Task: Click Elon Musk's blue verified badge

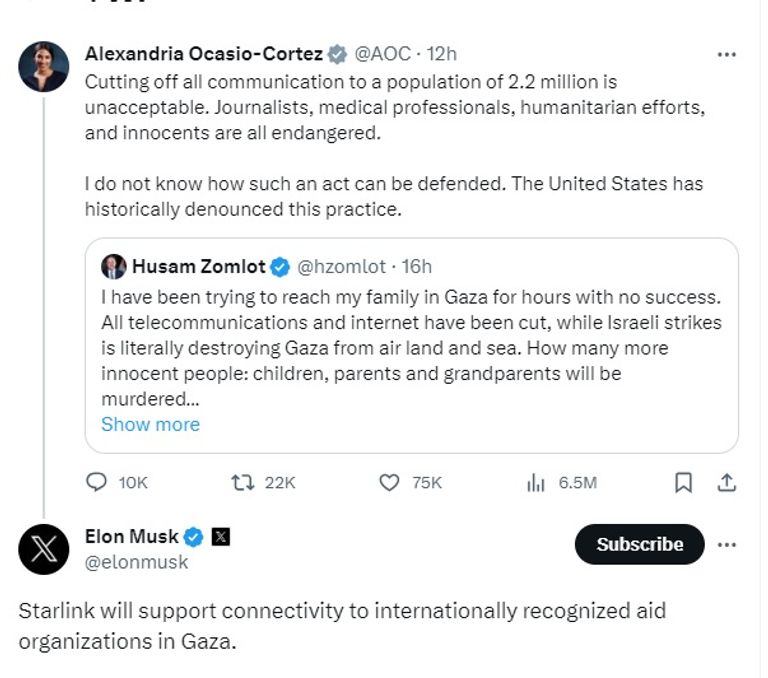Action: (x=194, y=537)
